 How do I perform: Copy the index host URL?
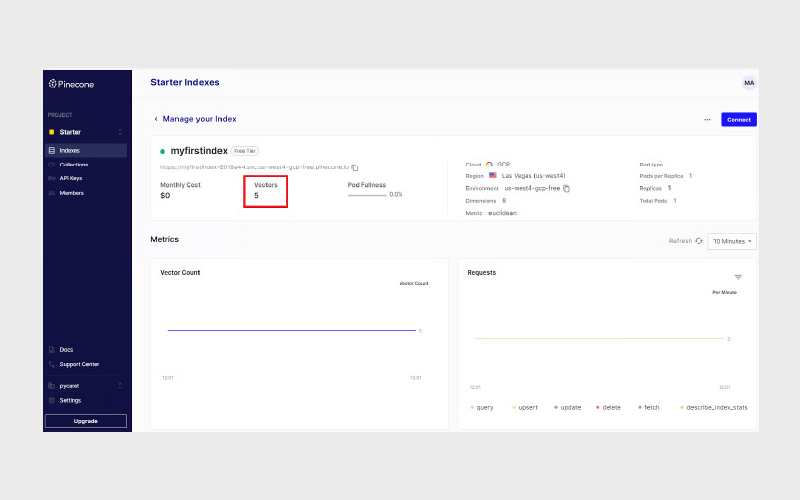(355, 167)
